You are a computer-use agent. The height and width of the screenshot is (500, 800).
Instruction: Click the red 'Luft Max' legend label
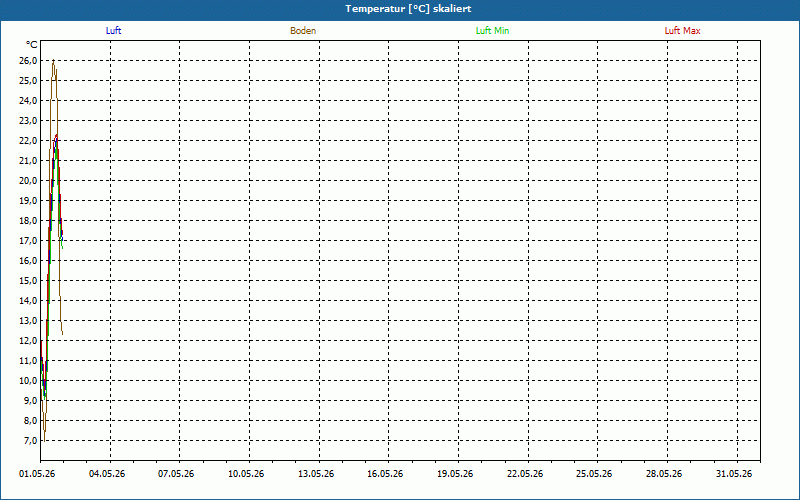[682, 31]
